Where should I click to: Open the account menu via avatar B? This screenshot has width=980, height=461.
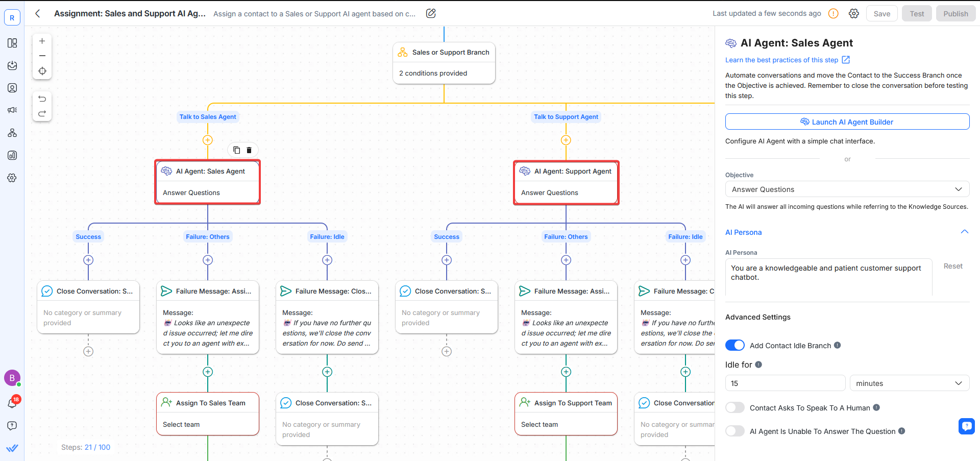[12, 378]
